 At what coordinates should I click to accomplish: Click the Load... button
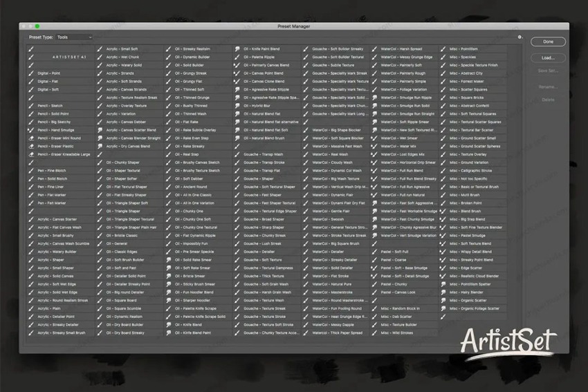coord(548,57)
